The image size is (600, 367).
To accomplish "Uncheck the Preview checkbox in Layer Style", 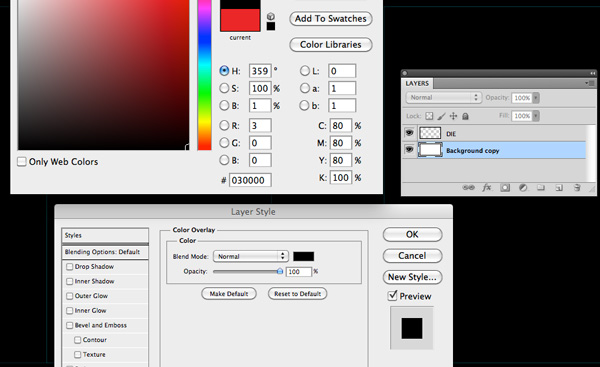I will pyautogui.click(x=392, y=296).
